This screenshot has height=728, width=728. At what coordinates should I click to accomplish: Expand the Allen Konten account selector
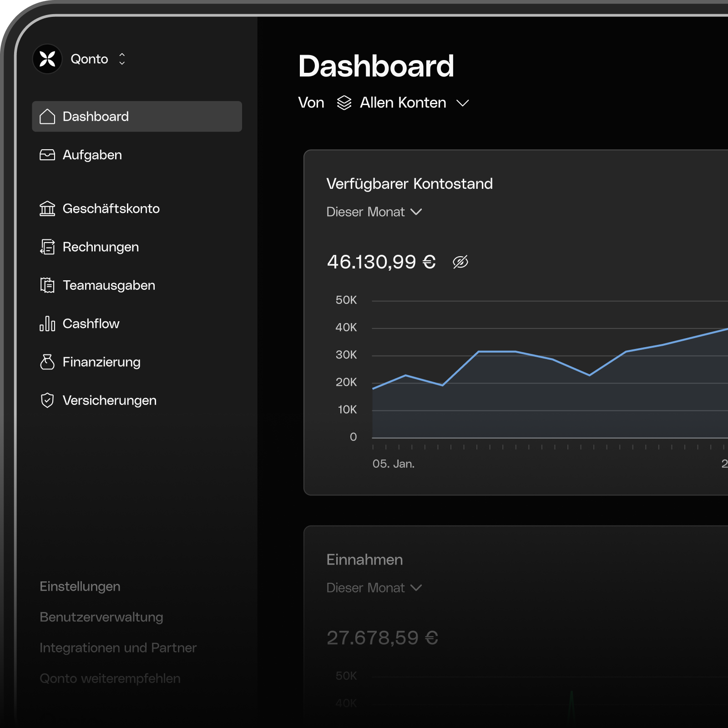[x=463, y=103]
